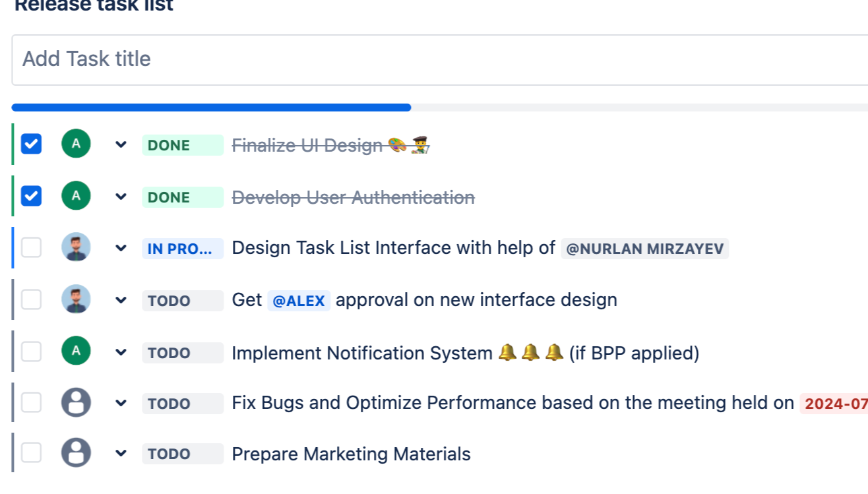The image size is (868, 494).
Task: Focus the Add Task title field
Action: click(x=435, y=59)
